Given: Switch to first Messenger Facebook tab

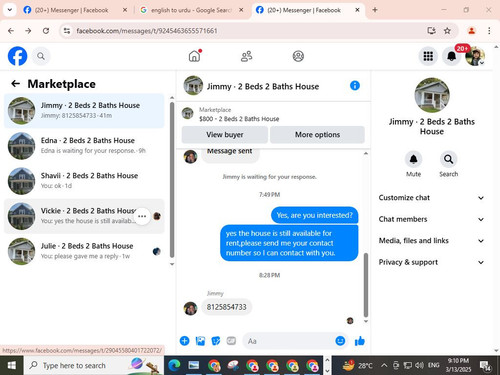Looking at the screenshot, I should click(x=75, y=10).
